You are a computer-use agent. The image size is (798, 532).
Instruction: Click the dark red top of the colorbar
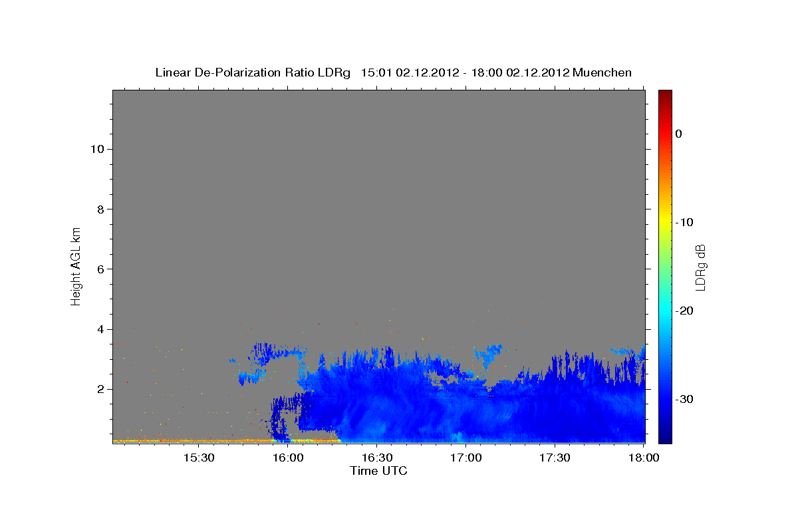(665, 96)
